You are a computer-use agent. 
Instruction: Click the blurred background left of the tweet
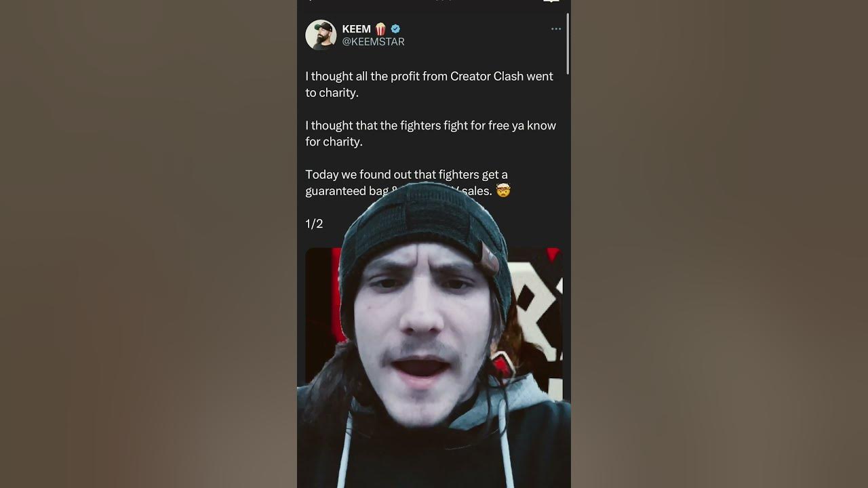149,244
